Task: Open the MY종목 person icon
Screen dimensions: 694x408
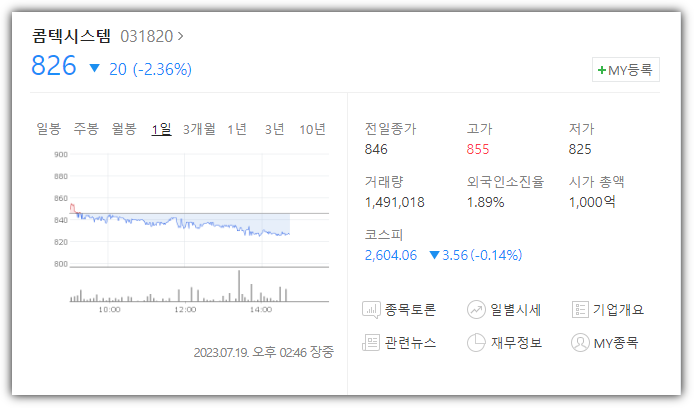Action: (x=580, y=343)
